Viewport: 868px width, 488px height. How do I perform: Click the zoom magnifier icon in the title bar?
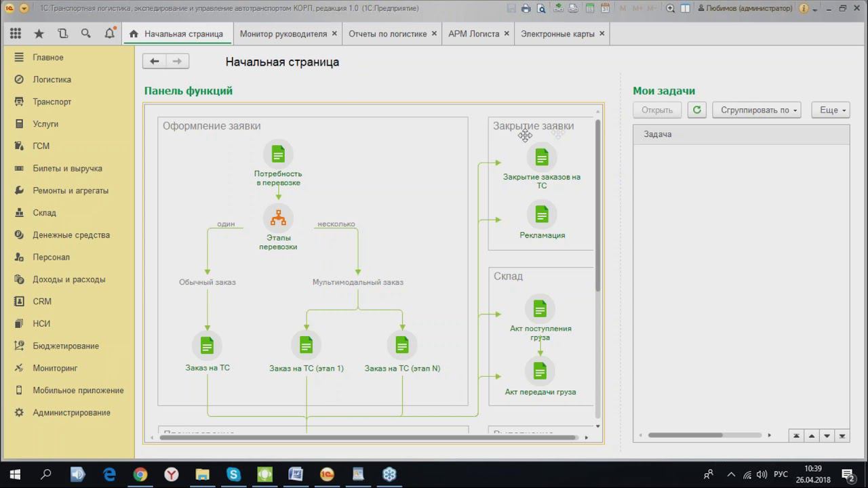pyautogui.click(x=670, y=9)
